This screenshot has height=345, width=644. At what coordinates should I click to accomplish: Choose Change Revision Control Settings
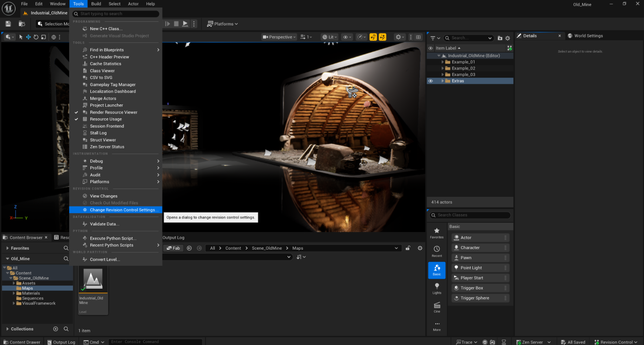coord(124,210)
